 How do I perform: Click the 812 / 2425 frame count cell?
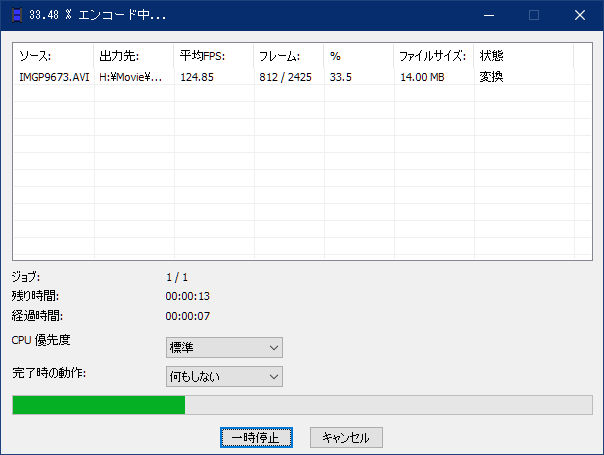(x=286, y=76)
